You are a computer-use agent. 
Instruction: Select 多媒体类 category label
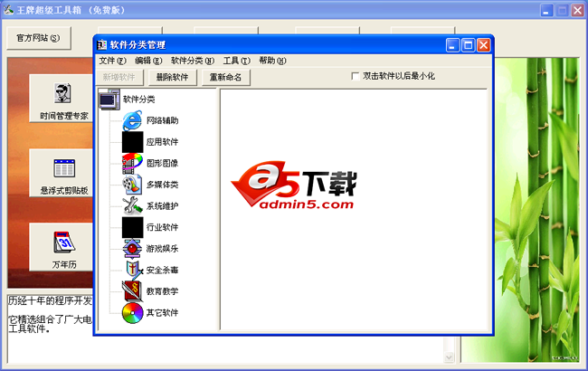click(x=162, y=185)
